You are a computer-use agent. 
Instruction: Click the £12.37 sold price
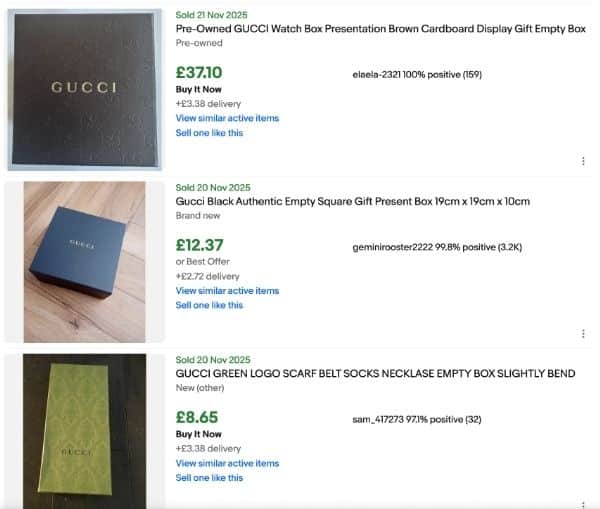pyautogui.click(x=199, y=245)
